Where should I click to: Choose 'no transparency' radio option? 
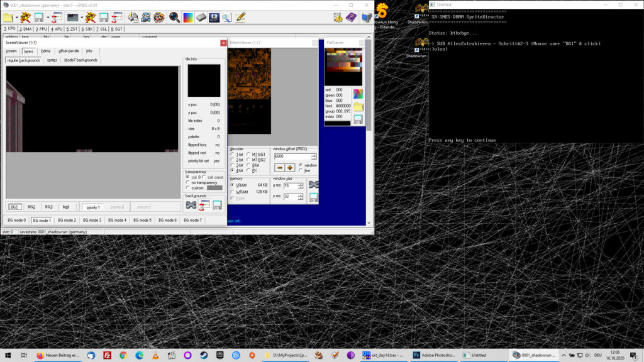click(188, 183)
